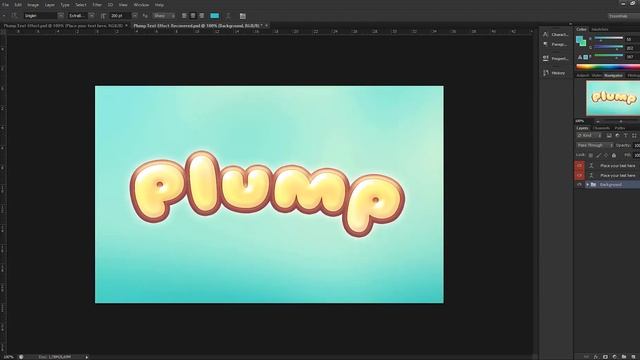Click the Navigator preview thumbnail
This screenshot has height=360, width=640.
613,98
